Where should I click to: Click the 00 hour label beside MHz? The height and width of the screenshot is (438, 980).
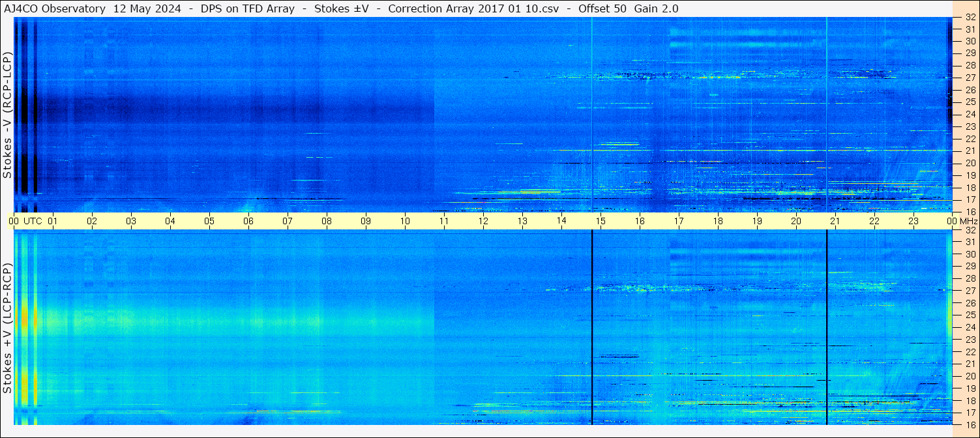tap(952, 221)
